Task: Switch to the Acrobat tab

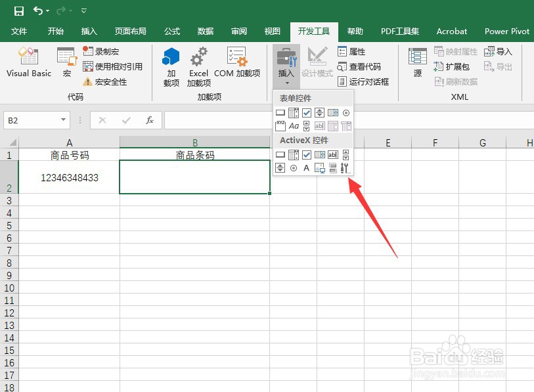Action: tap(452, 32)
